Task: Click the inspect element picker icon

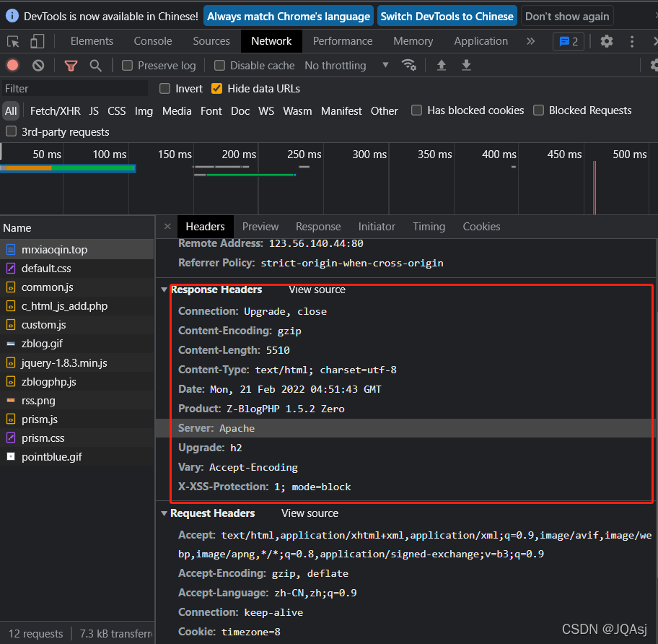Action: [x=13, y=41]
